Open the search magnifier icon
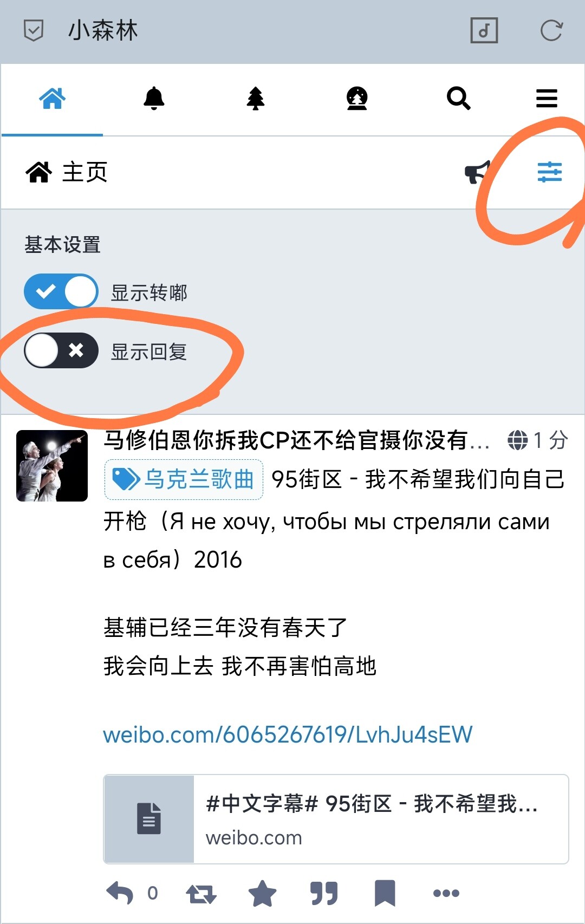This screenshot has width=585, height=924. [x=458, y=98]
